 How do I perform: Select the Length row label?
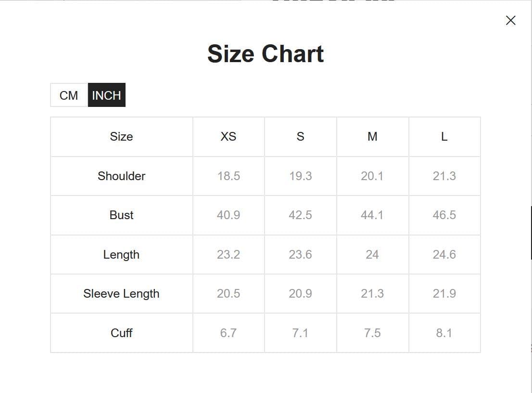122,254
